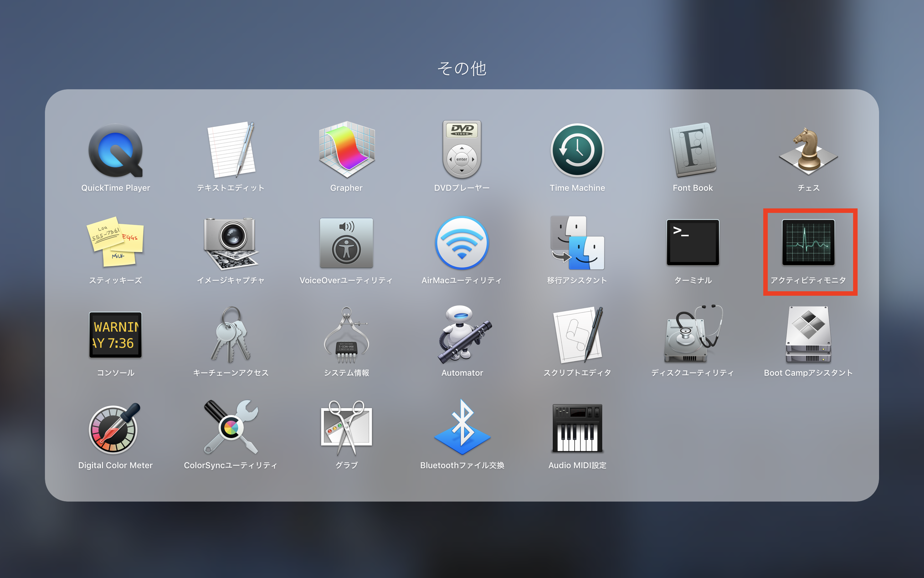924x578 pixels.
Task: Launch テキストエディット app
Action: (231, 150)
